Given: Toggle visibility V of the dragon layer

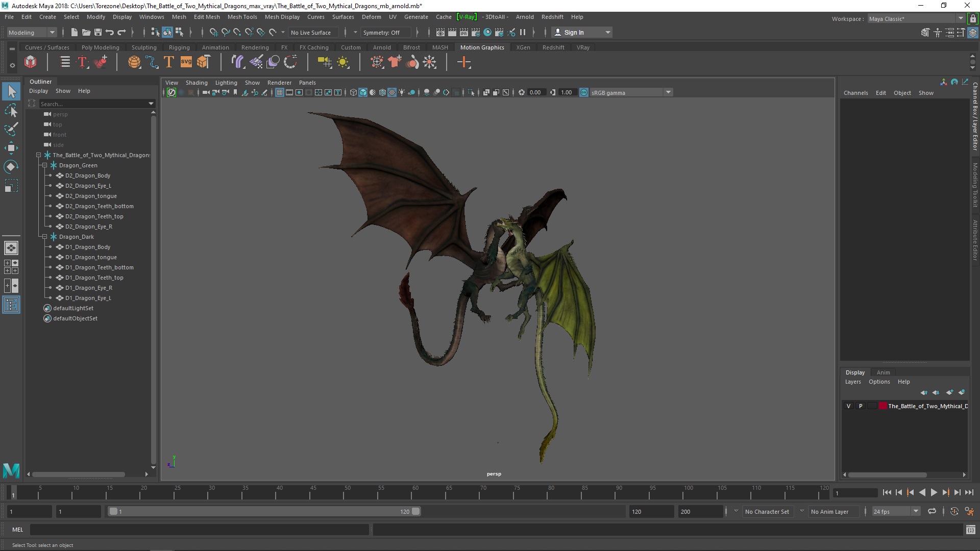Looking at the screenshot, I should (849, 406).
